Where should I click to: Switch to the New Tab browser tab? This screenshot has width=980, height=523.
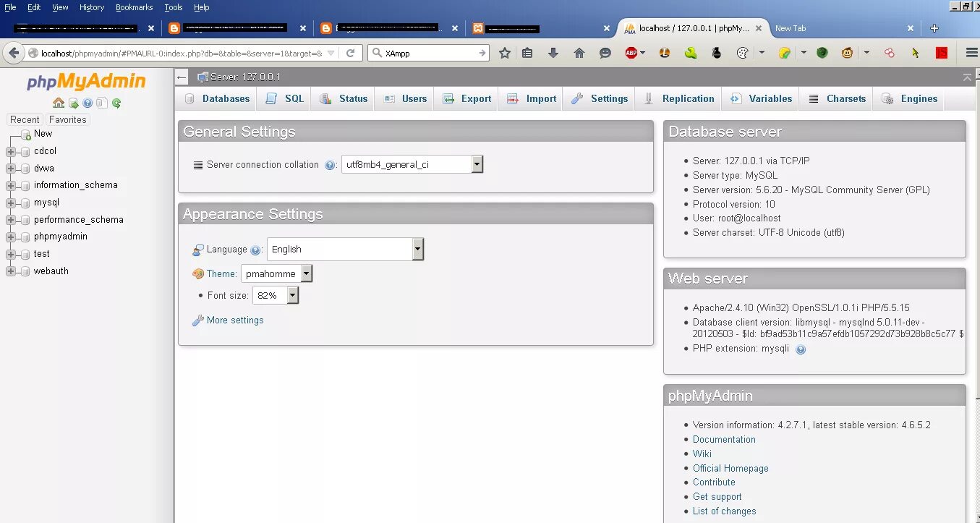coord(844,28)
